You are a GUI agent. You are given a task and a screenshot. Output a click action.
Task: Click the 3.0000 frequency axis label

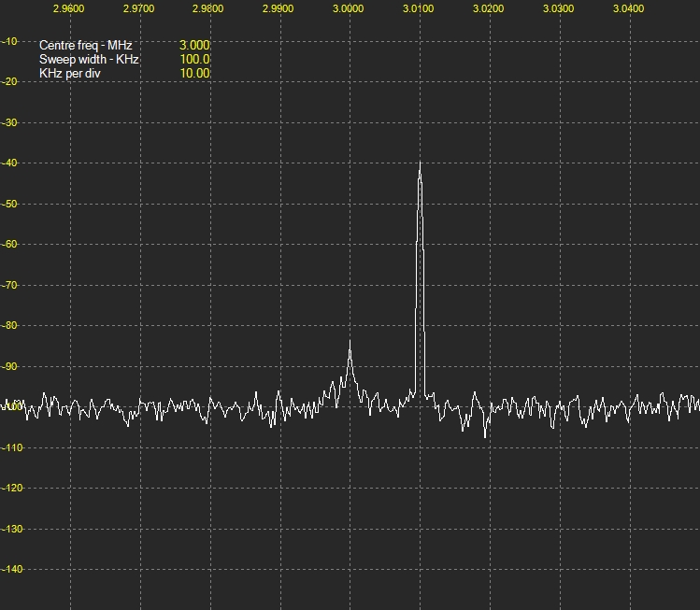click(349, 8)
